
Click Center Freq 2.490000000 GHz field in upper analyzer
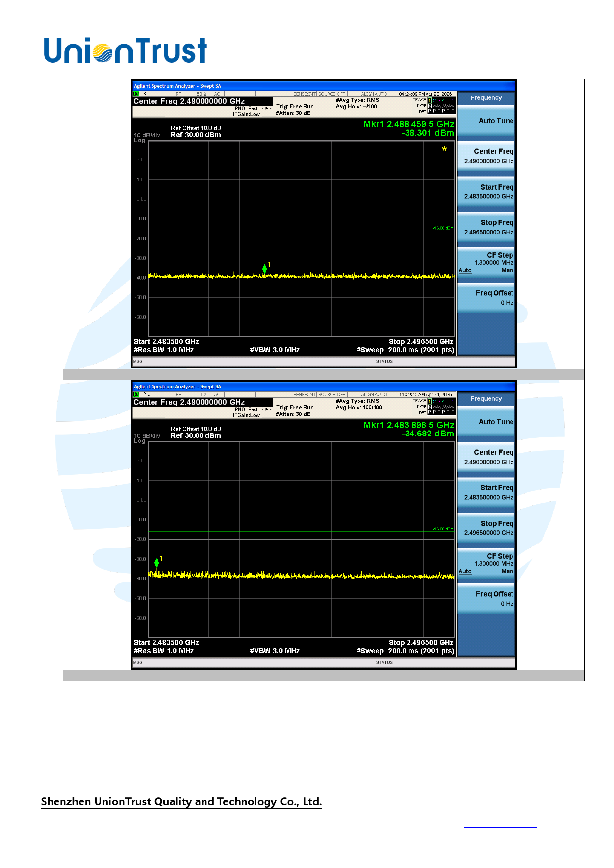pos(203,101)
